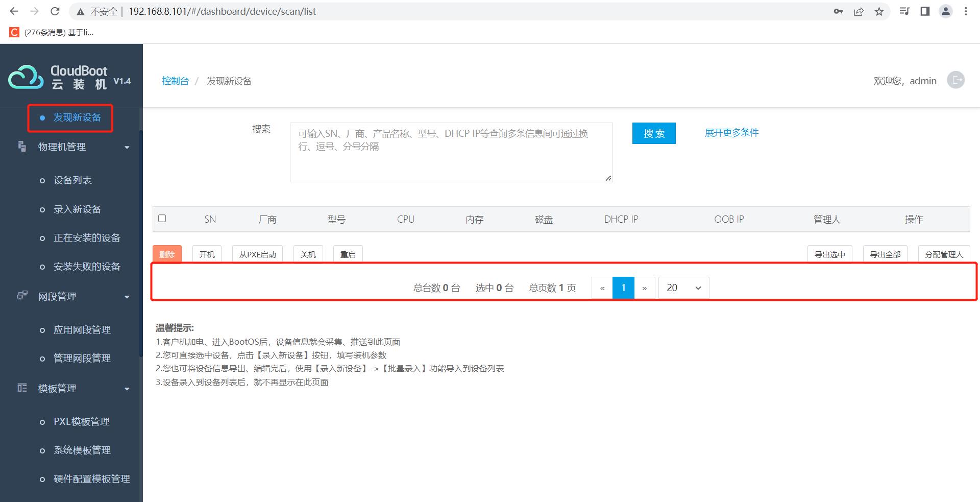
Task: Click the 管理人 column header
Action: pos(827,219)
